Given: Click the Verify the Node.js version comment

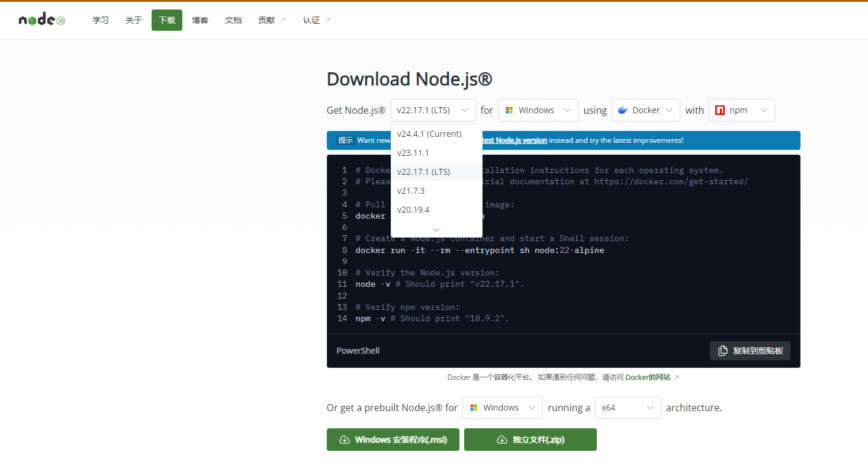Looking at the screenshot, I should [427, 273].
